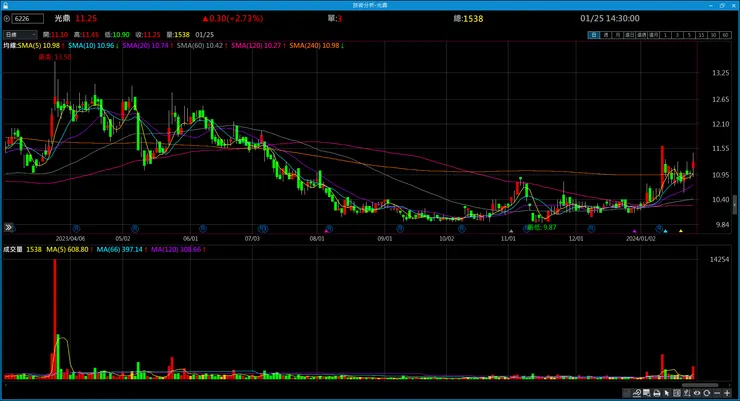Select the 60-minute chart interval
Viewport: 740px width, 401px height.
[x=725, y=35]
